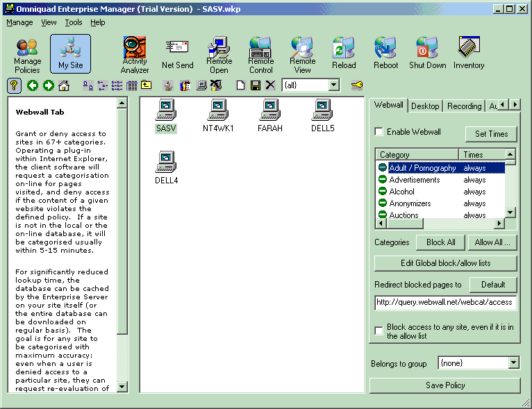Screen dimensions: 532x409
Task: Go back with the green left arrow
Action: click(33, 85)
